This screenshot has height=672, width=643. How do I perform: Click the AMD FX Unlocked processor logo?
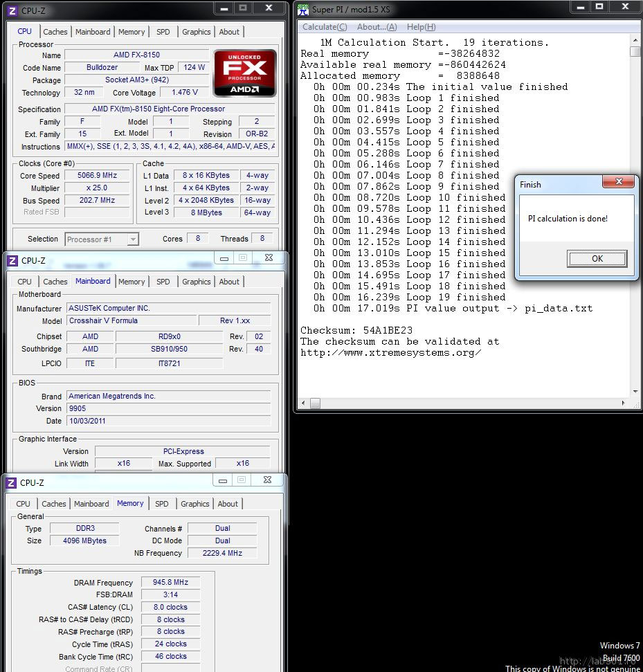click(x=245, y=73)
